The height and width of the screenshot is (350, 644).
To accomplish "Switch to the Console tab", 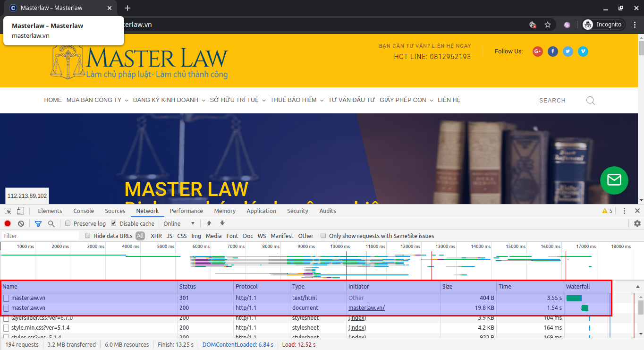I will click(84, 211).
